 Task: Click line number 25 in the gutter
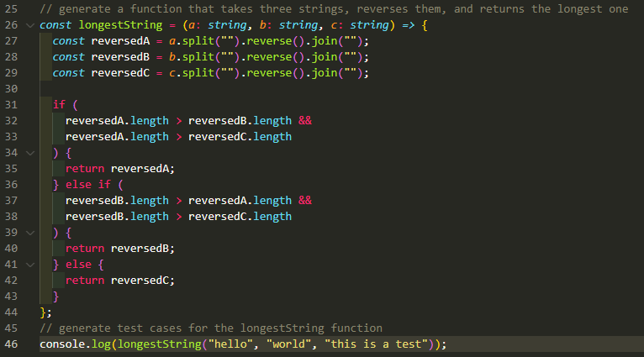point(12,9)
